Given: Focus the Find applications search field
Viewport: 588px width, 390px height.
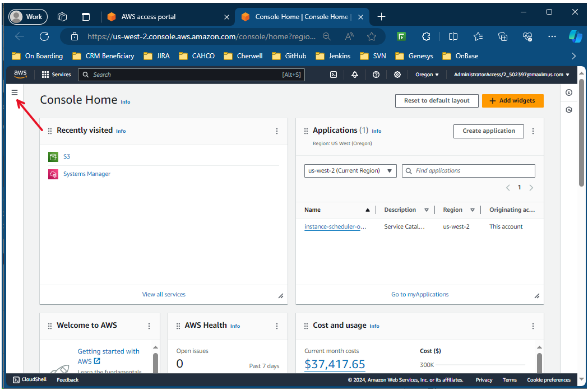Looking at the screenshot, I should (469, 170).
